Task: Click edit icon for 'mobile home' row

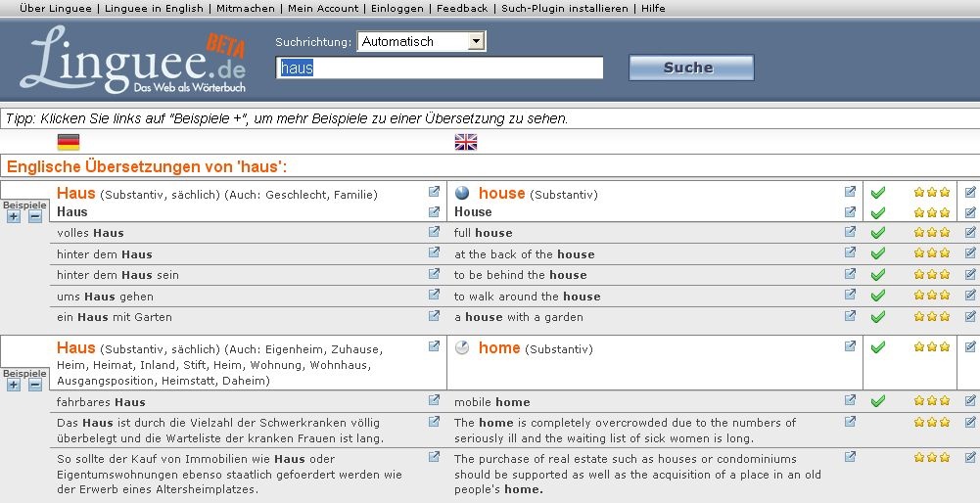Action: click(x=969, y=400)
